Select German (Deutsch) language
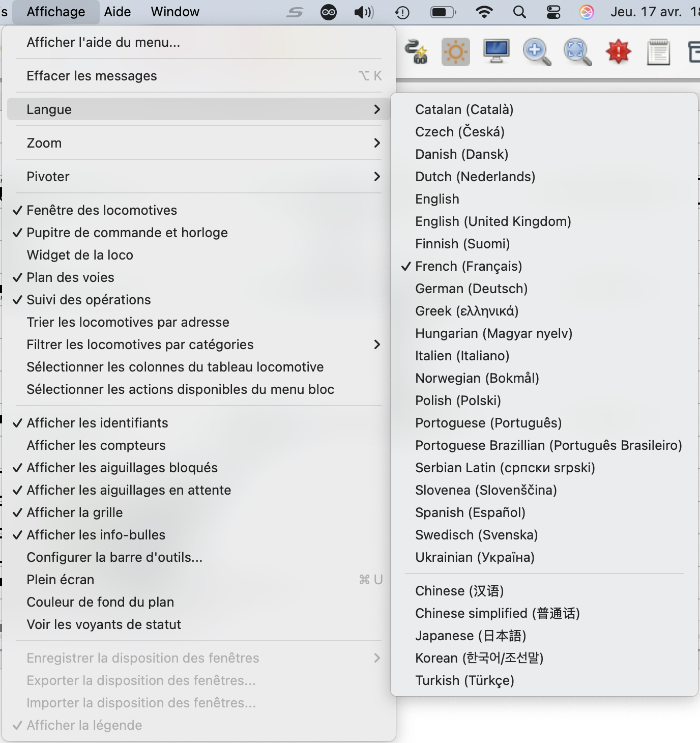 (x=471, y=289)
